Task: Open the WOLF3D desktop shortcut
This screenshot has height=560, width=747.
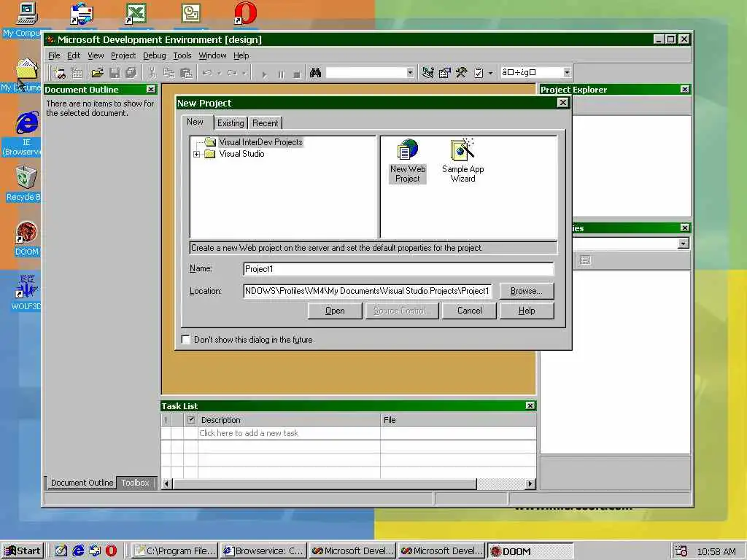Action: [26, 292]
